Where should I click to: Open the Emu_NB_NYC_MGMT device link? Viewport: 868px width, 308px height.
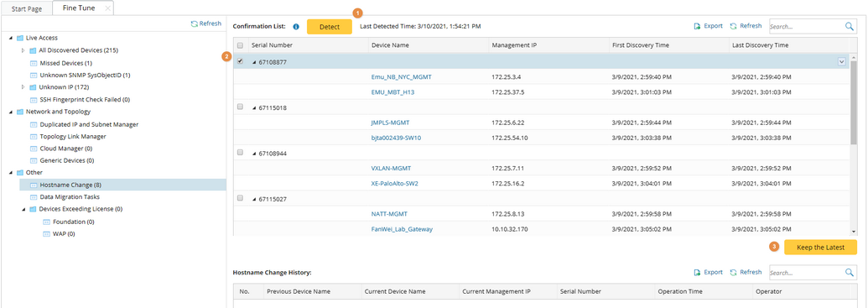tap(402, 77)
